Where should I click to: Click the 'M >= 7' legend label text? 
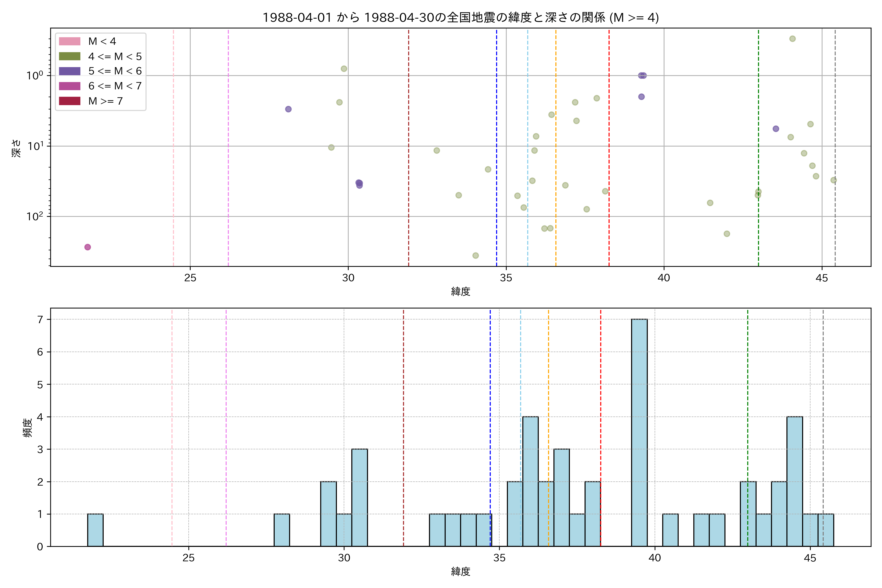[105, 101]
